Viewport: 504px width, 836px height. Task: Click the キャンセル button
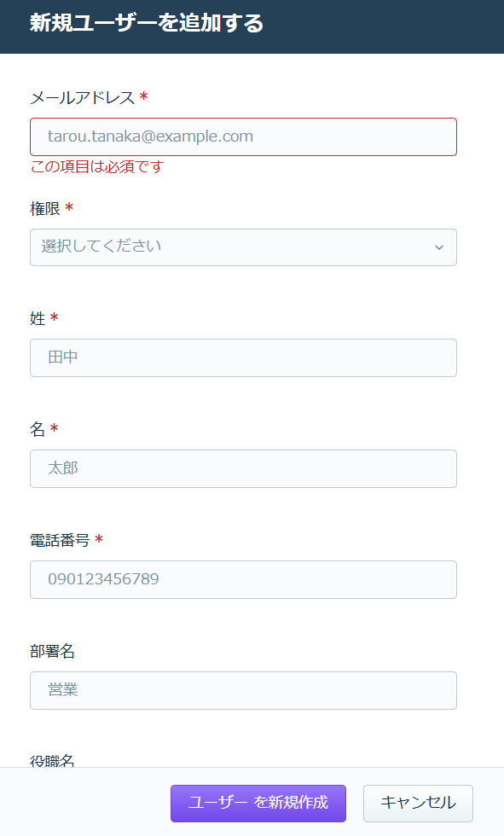418,804
